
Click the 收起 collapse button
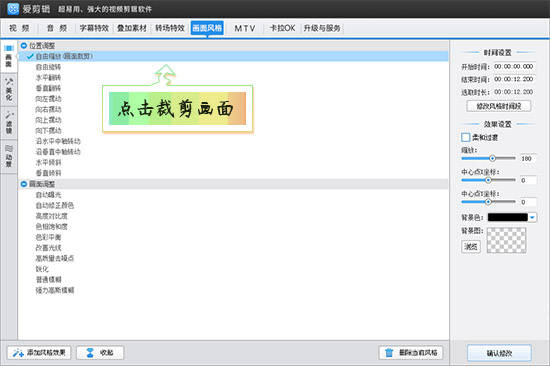coord(100,353)
